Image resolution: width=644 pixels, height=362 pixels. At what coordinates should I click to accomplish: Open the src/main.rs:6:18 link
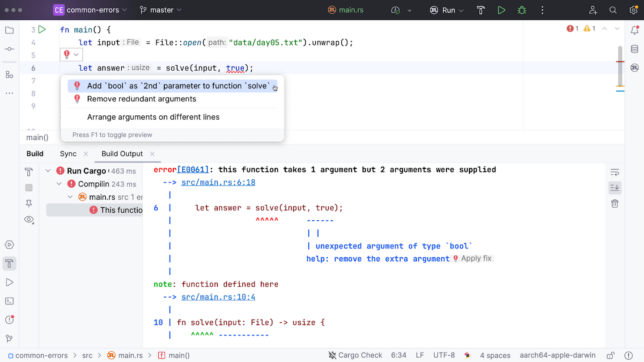pyautogui.click(x=218, y=182)
